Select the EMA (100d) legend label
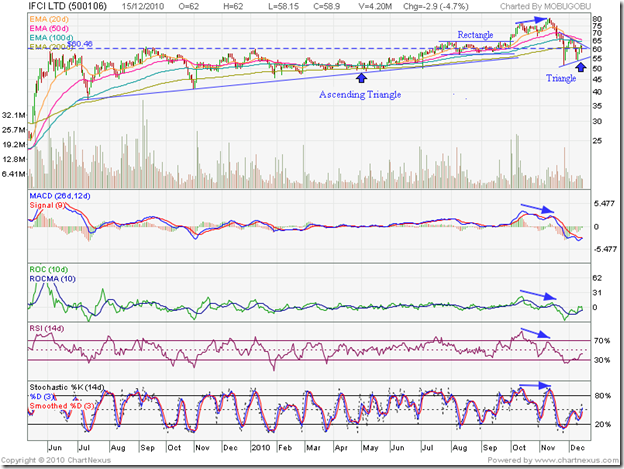The width and height of the screenshot is (624, 469). [x=51, y=37]
